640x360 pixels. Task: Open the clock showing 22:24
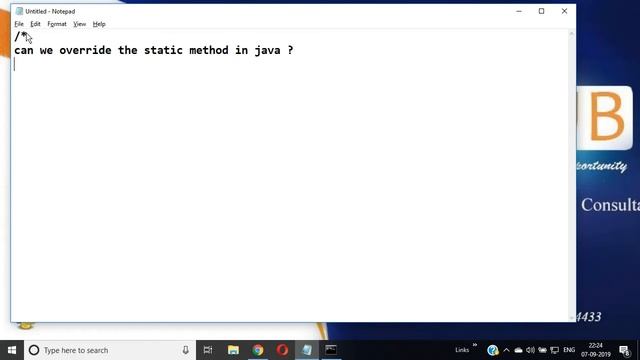(x=596, y=350)
